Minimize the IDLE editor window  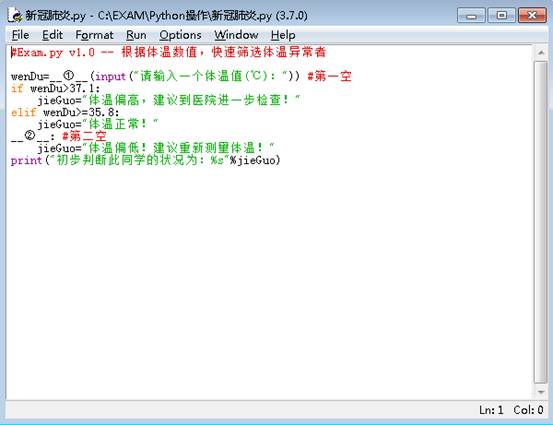click(471, 16)
